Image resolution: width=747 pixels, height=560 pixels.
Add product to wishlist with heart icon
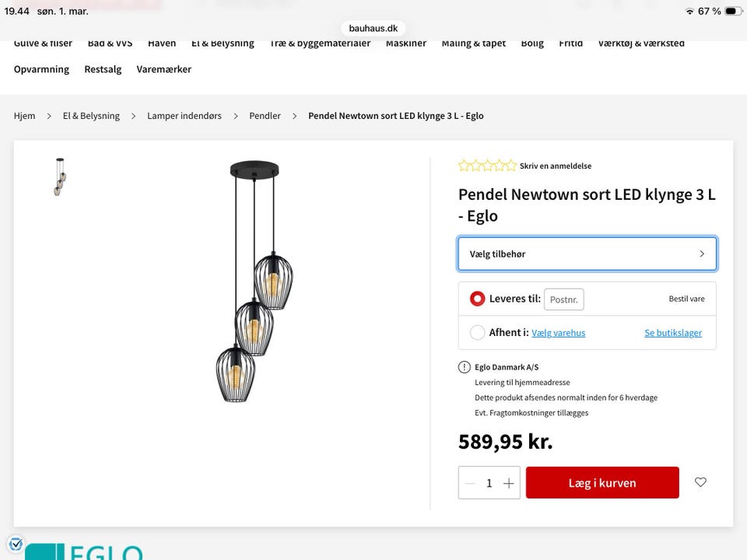tap(700, 482)
